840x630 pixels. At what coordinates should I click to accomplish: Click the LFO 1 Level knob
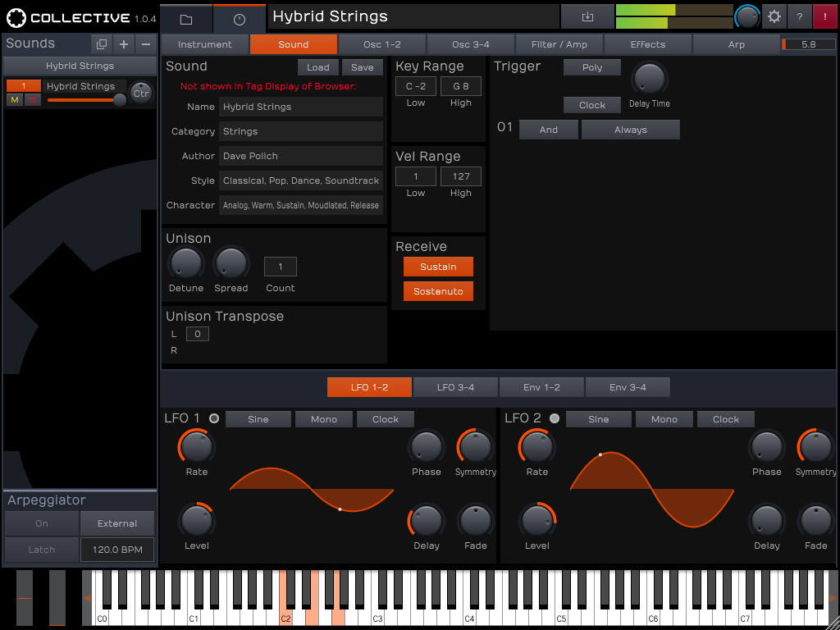(x=197, y=521)
